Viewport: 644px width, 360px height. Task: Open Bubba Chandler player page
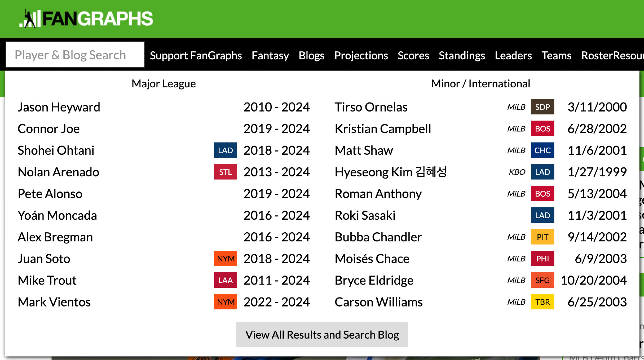pos(378,237)
